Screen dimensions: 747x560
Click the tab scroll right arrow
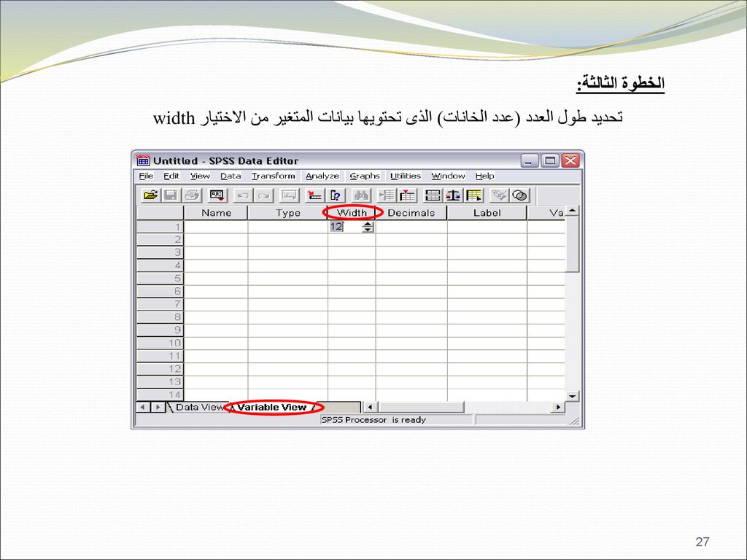coord(158,407)
